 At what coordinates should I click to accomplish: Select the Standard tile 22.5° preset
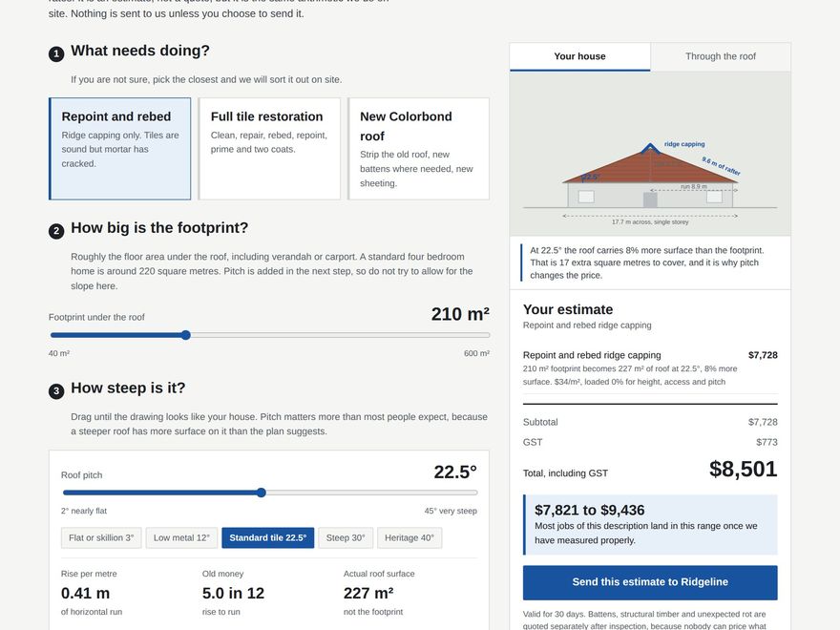[x=268, y=537]
